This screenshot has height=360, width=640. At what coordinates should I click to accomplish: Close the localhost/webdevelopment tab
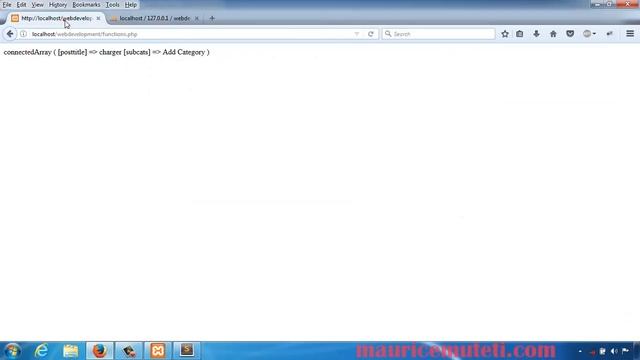[98, 18]
